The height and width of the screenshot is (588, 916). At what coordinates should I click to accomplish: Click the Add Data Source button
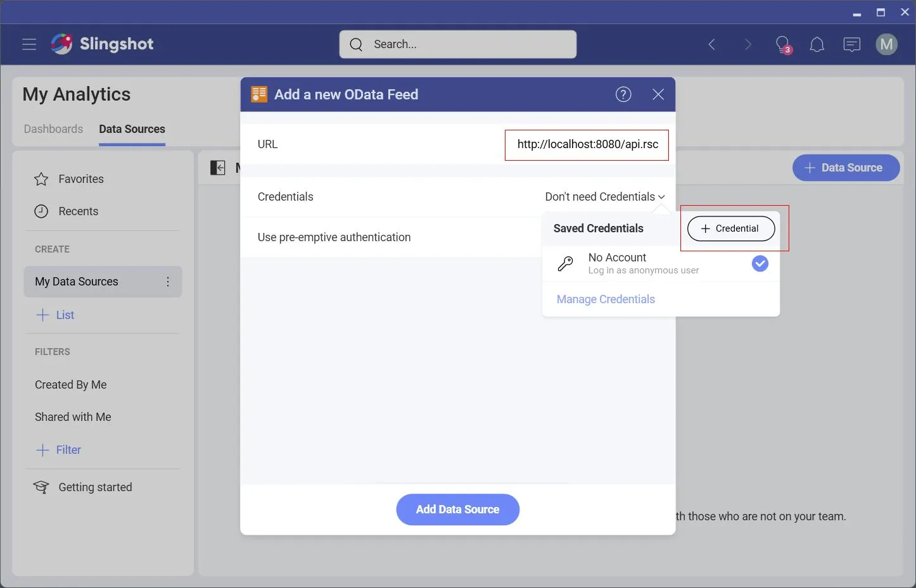pos(457,510)
